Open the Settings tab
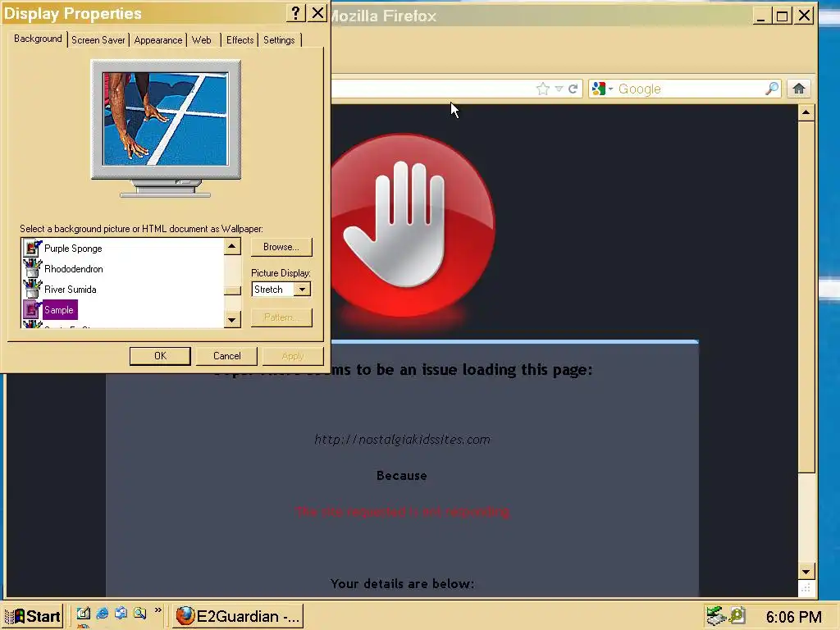The image size is (840, 630). tap(279, 40)
